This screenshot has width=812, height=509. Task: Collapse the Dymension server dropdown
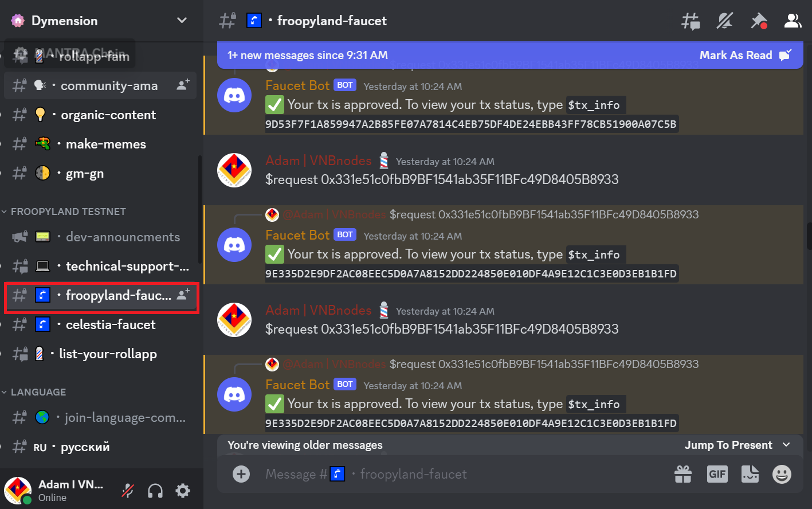[x=182, y=19]
